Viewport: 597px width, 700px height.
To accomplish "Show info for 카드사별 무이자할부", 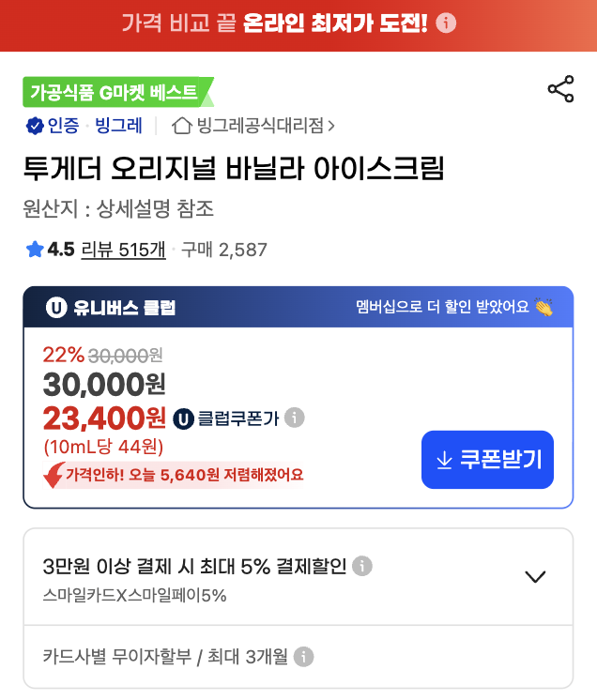I will [303, 657].
